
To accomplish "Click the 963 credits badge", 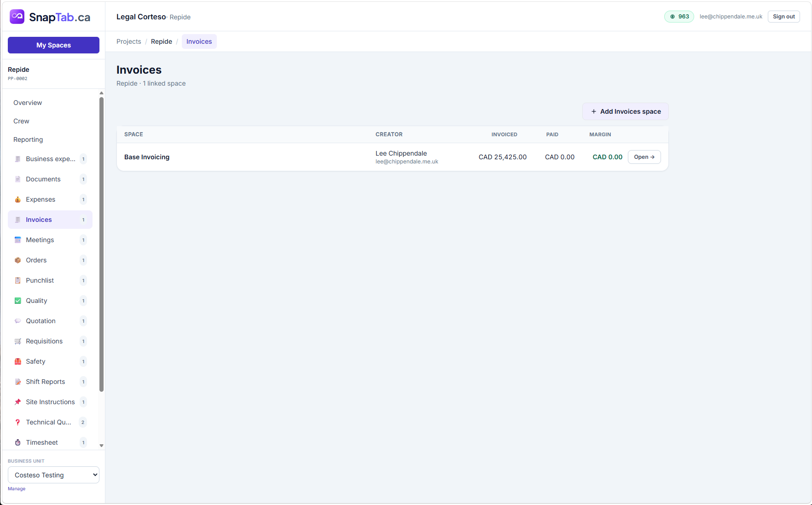I will tap(679, 17).
